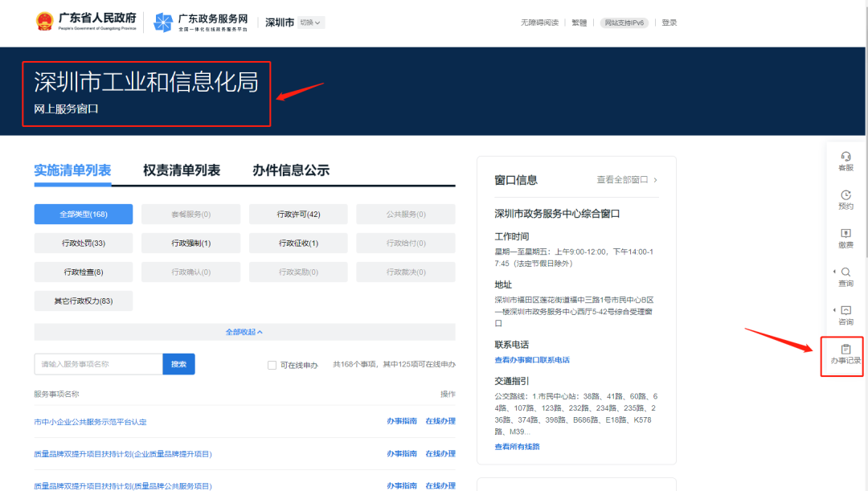
Task: Click 深圳市政务服务中心综合窗口 heading
Action: click(x=557, y=214)
